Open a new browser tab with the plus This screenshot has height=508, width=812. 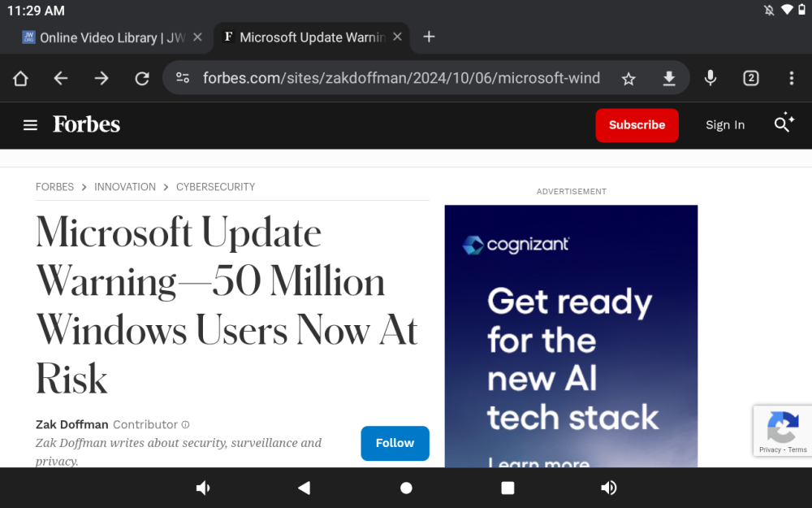click(x=429, y=37)
